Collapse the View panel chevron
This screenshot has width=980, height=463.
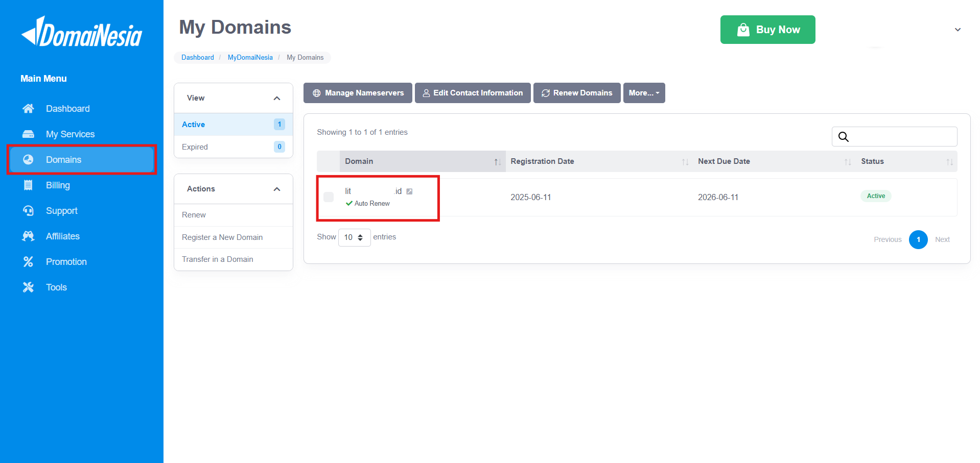coord(276,98)
